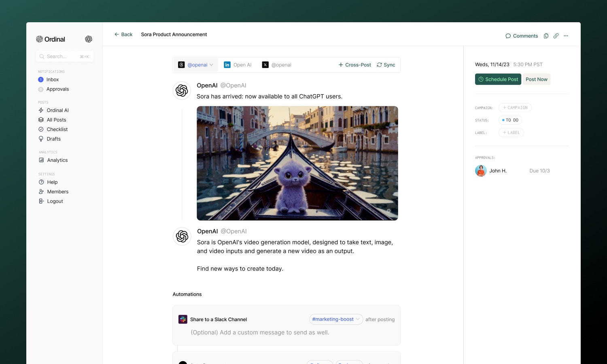
Task: Click the duplicate post icon in header
Action: [x=546, y=36]
